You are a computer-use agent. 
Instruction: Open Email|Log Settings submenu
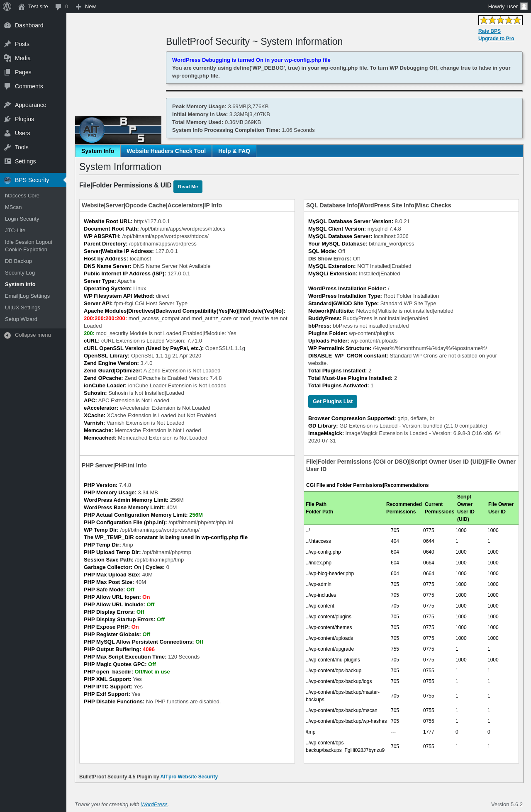point(27,296)
